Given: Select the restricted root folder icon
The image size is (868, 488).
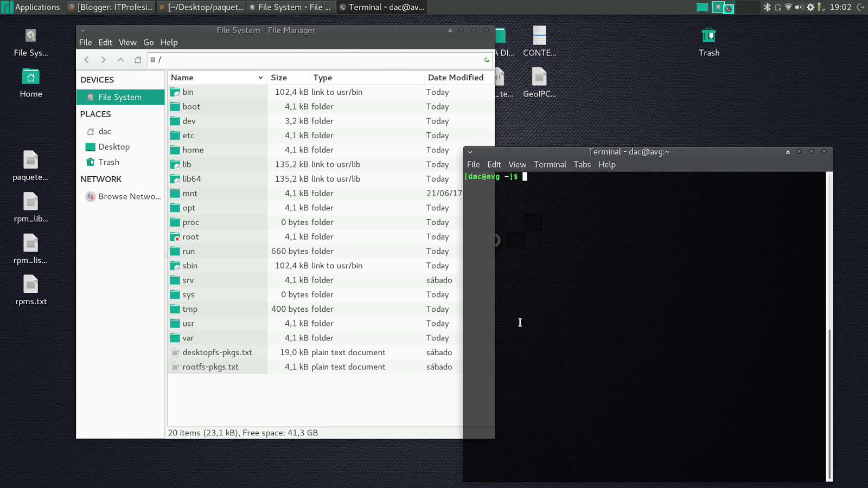Looking at the screenshot, I should tap(175, 237).
